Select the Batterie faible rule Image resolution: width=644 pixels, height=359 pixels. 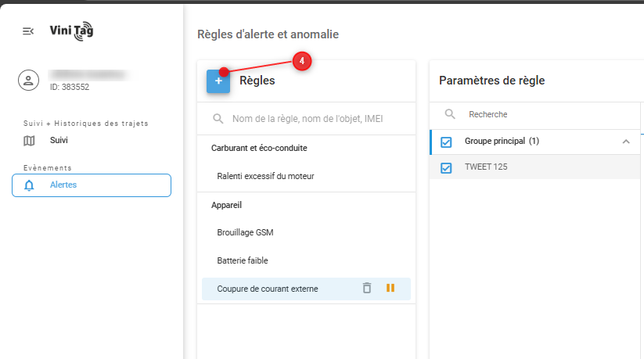coord(243,260)
